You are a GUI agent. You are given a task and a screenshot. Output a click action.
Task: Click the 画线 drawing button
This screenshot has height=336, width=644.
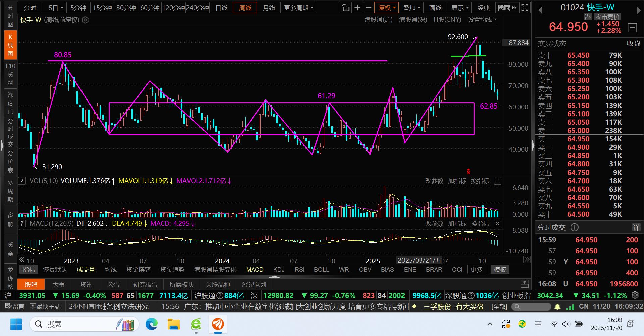click(x=435, y=8)
